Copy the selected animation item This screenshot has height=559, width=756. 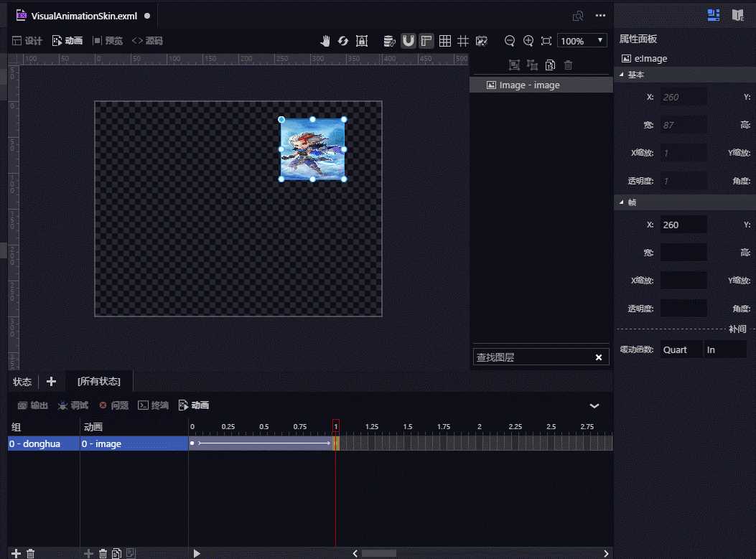point(116,553)
